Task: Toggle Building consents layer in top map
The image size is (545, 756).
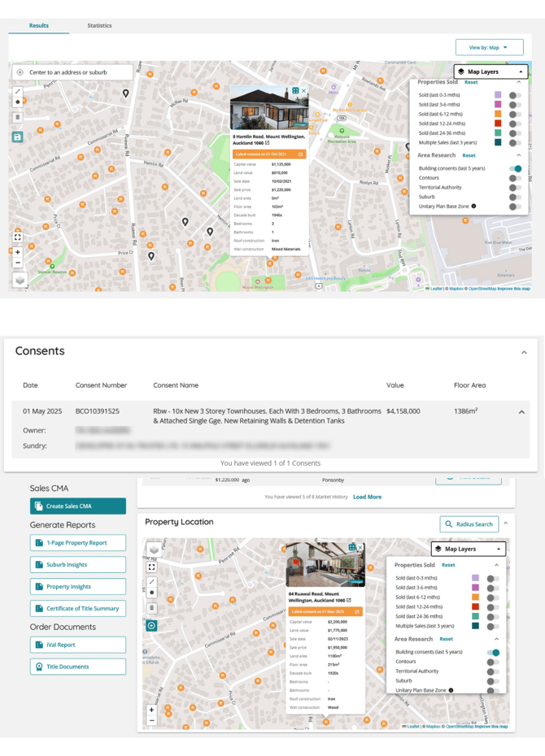Action: click(515, 168)
